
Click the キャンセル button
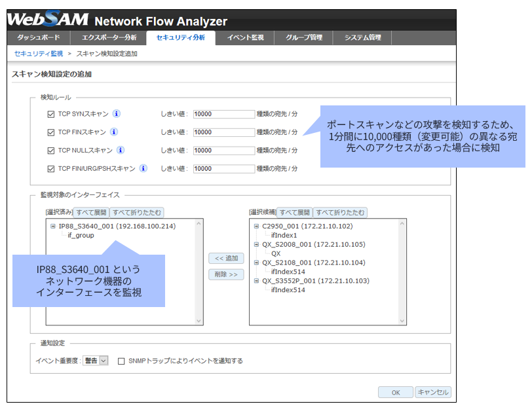click(x=433, y=392)
